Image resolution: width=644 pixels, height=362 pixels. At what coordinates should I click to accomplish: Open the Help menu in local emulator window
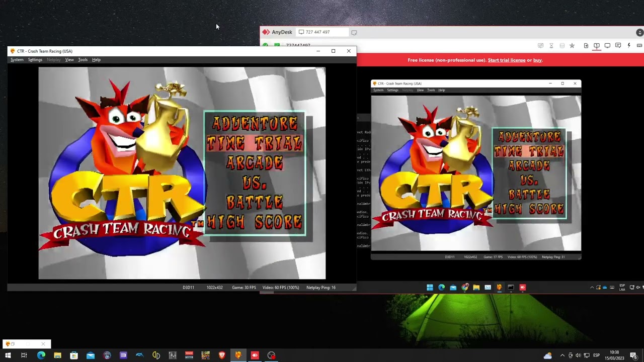(96, 60)
